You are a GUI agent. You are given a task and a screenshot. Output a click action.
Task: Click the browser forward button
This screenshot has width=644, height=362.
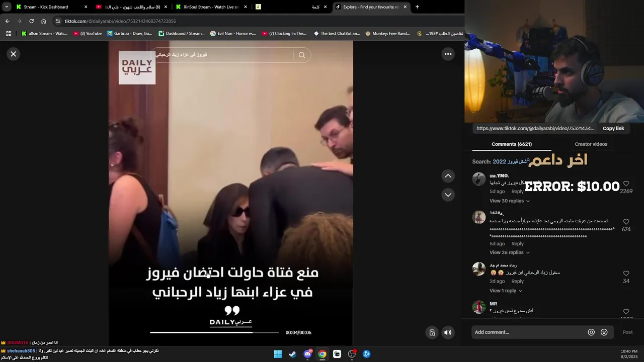(x=19, y=21)
